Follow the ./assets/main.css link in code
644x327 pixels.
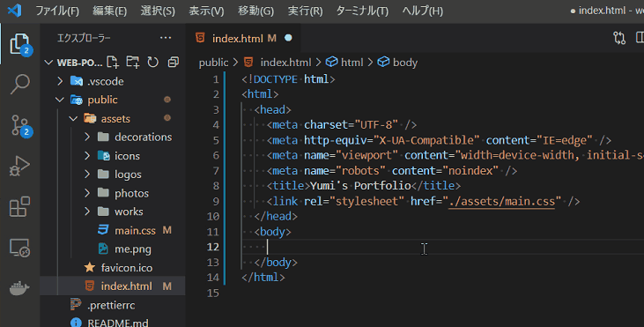(501, 201)
